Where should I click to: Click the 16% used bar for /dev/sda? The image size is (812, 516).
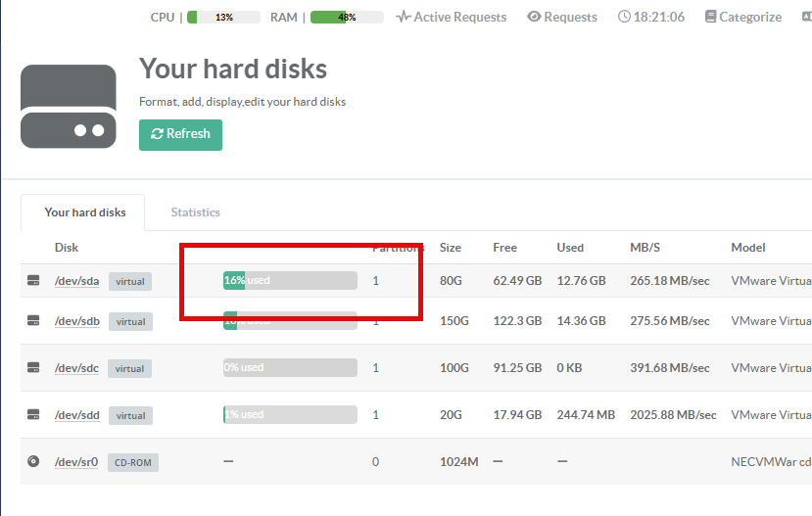coord(290,281)
